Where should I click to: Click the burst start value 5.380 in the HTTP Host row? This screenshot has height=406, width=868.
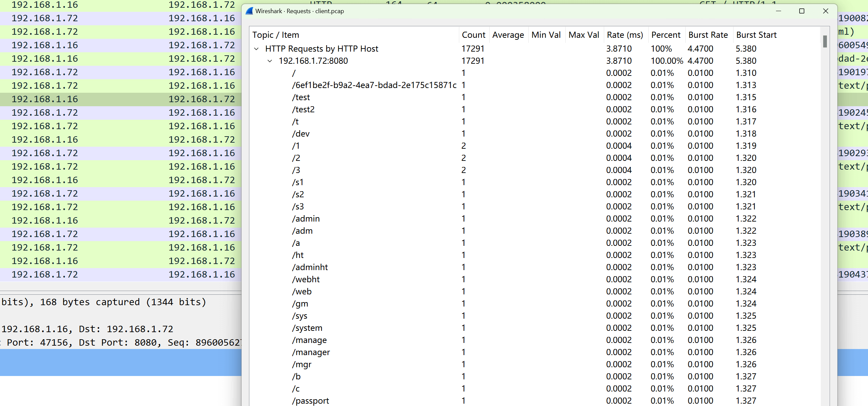746,49
